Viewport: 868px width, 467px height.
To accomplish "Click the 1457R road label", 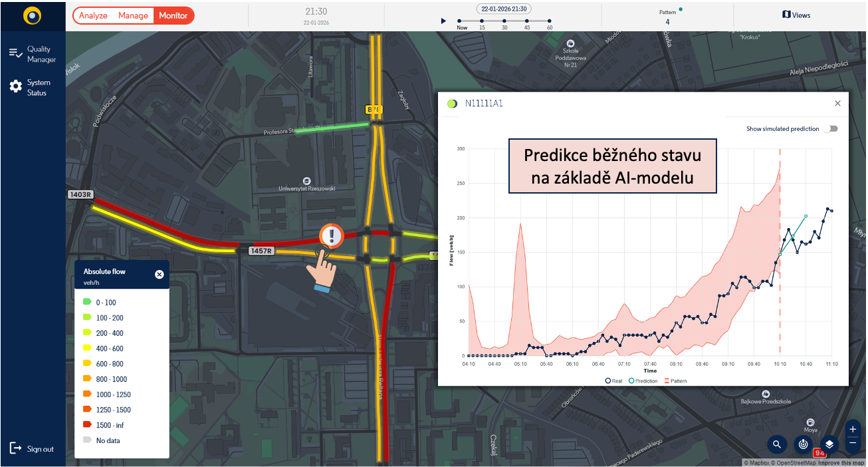I will (x=261, y=251).
